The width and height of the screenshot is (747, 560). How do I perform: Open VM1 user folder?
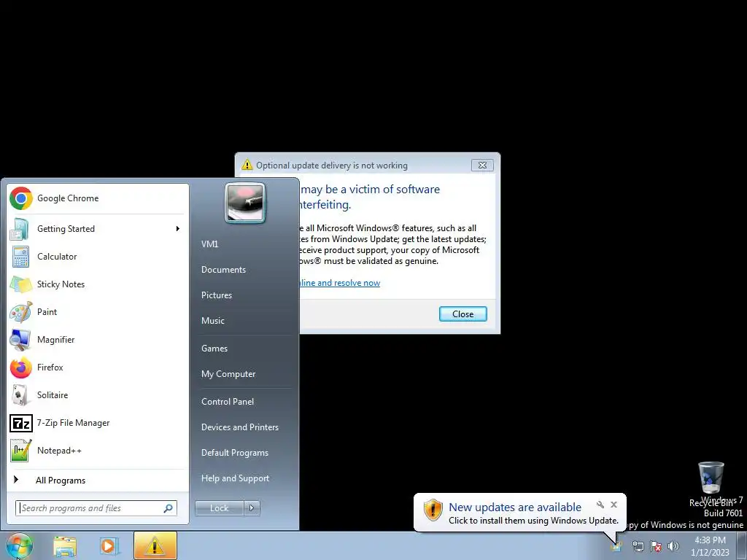click(x=209, y=244)
